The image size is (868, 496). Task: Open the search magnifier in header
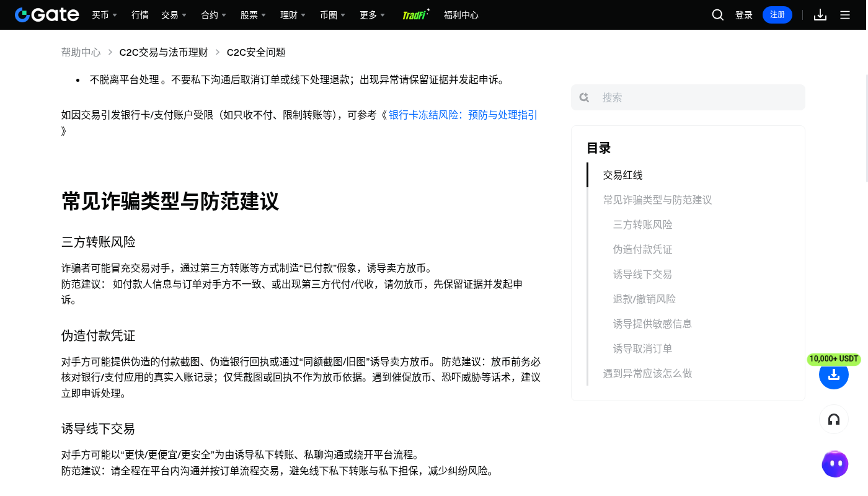coord(718,15)
